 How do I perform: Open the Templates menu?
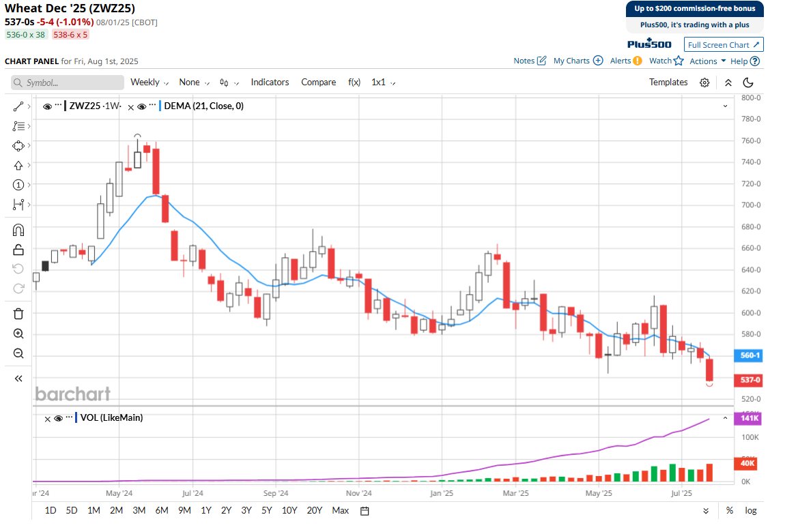point(668,83)
